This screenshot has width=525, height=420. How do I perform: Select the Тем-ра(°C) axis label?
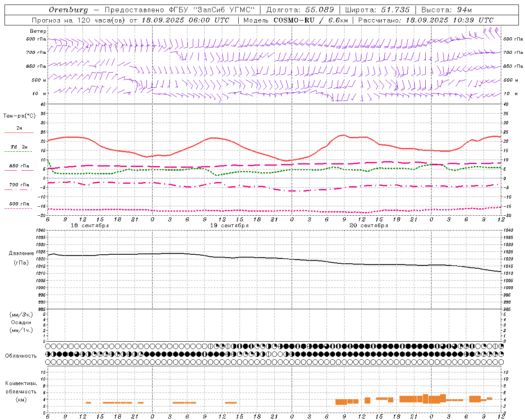coord(19,116)
